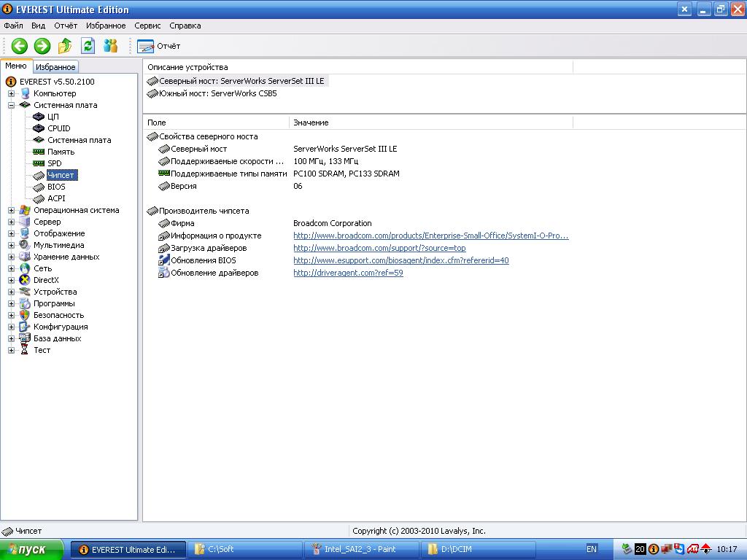Open the SPD tree item
Viewport: 747px width, 560px height.
[54, 163]
